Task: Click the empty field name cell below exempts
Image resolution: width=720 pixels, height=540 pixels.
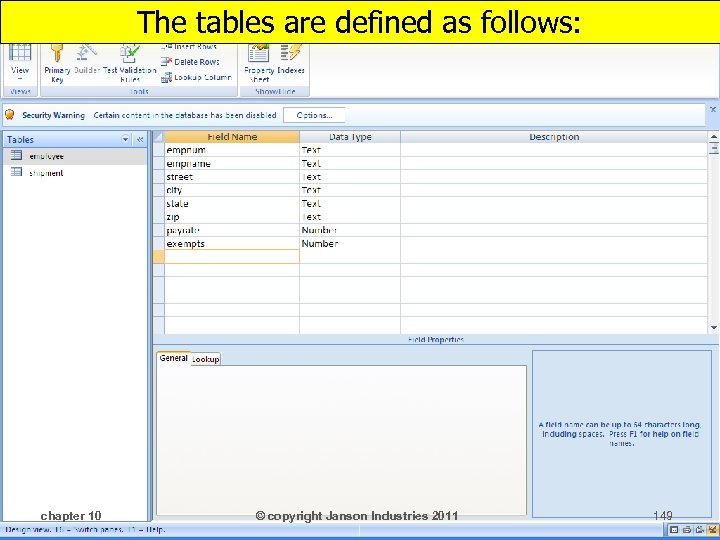Action: pyautogui.click(x=232, y=257)
